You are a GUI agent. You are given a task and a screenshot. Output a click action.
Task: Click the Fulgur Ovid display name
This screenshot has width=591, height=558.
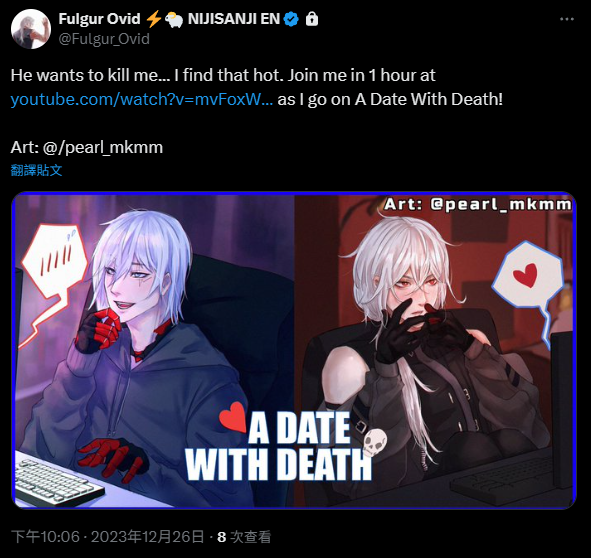99,19
